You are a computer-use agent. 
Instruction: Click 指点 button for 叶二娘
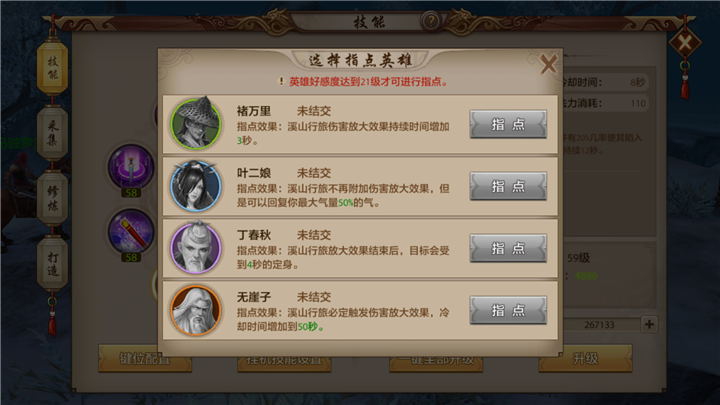point(508,186)
